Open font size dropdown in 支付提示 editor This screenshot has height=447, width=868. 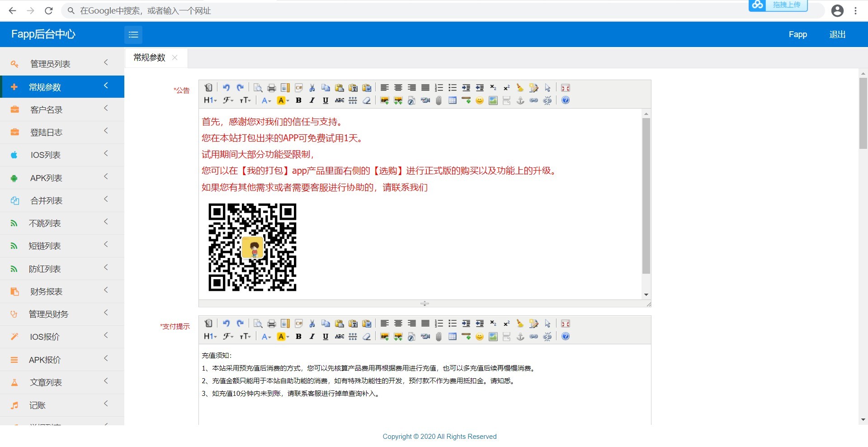pos(245,337)
